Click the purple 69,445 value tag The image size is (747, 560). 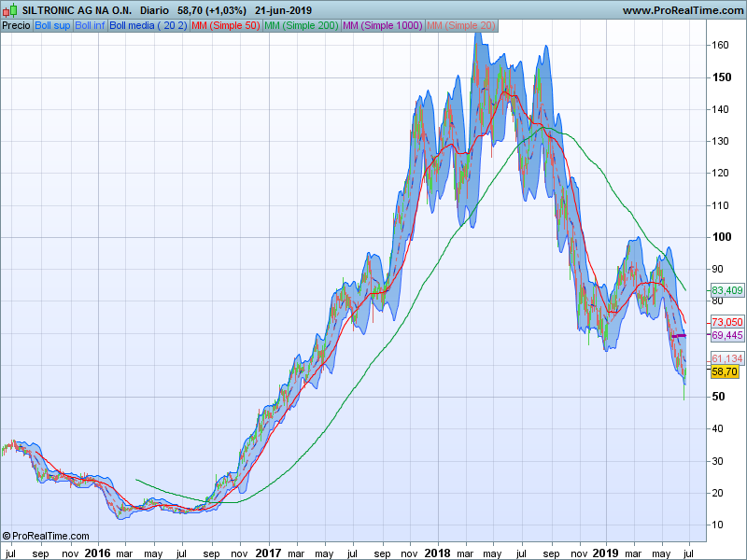(x=727, y=335)
